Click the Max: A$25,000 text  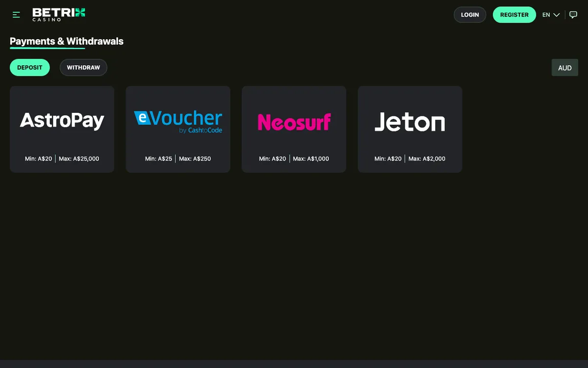point(79,159)
